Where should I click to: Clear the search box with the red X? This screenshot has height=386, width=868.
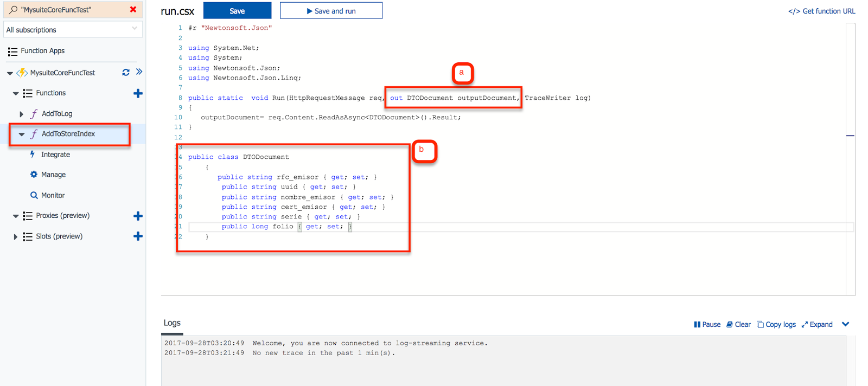click(133, 9)
